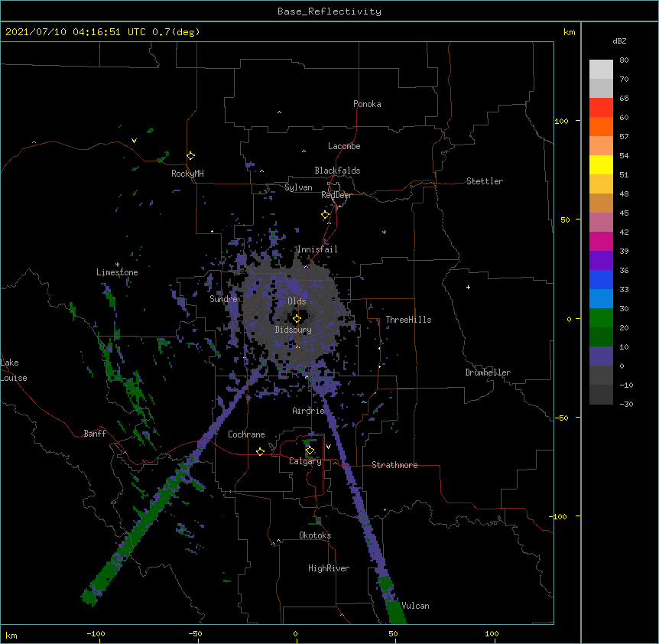Click the ThreeHills town label
Image resolution: width=659 pixels, height=644 pixels.
tap(408, 320)
